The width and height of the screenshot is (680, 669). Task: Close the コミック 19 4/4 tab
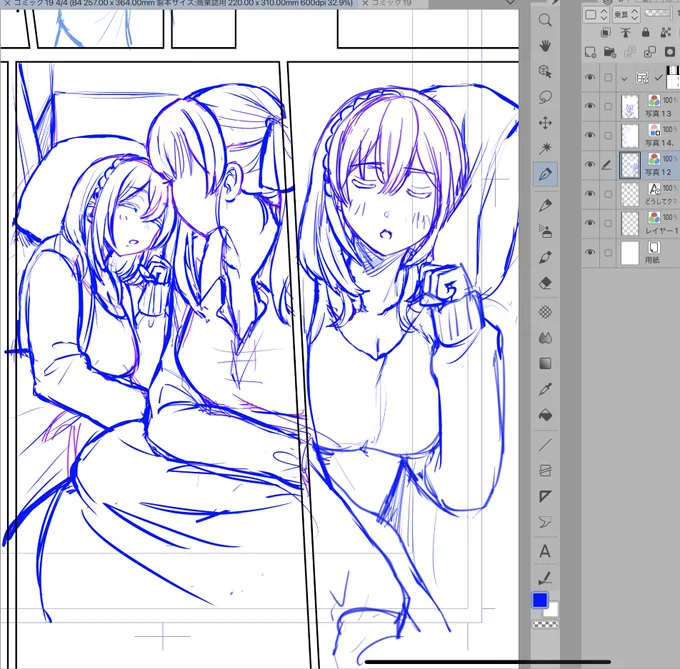click(x=7, y=3)
